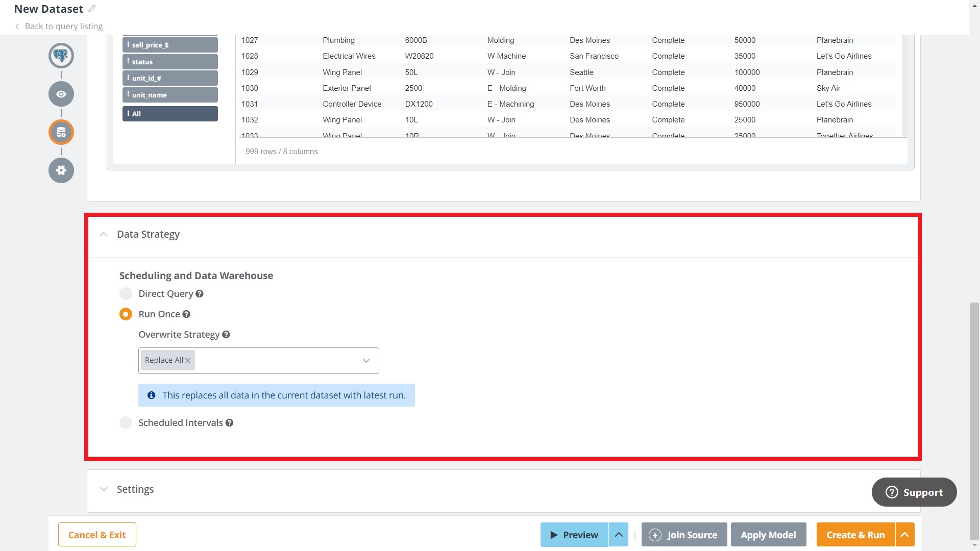
Task: Click the Join Source button
Action: pos(684,535)
